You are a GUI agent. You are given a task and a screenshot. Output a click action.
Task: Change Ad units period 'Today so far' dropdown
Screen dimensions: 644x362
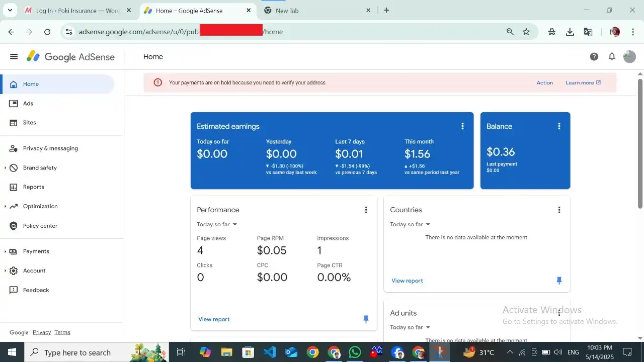[410, 327]
